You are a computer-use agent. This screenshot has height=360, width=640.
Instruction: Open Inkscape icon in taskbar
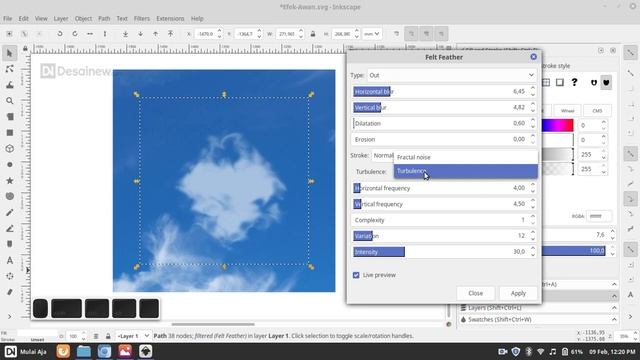tap(146, 351)
